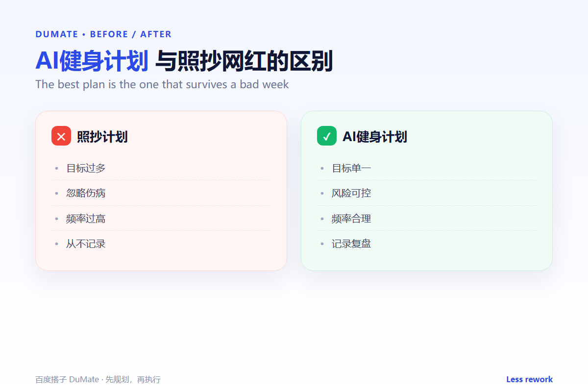Viewport: 588px width, 392px height.
Task: Click the bullet item 频率合理
Action: coord(351,219)
